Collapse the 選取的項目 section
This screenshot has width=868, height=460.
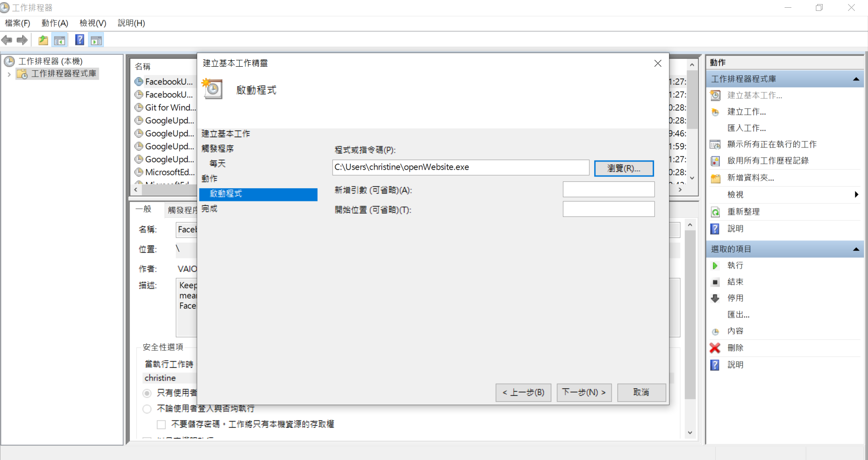pos(856,249)
